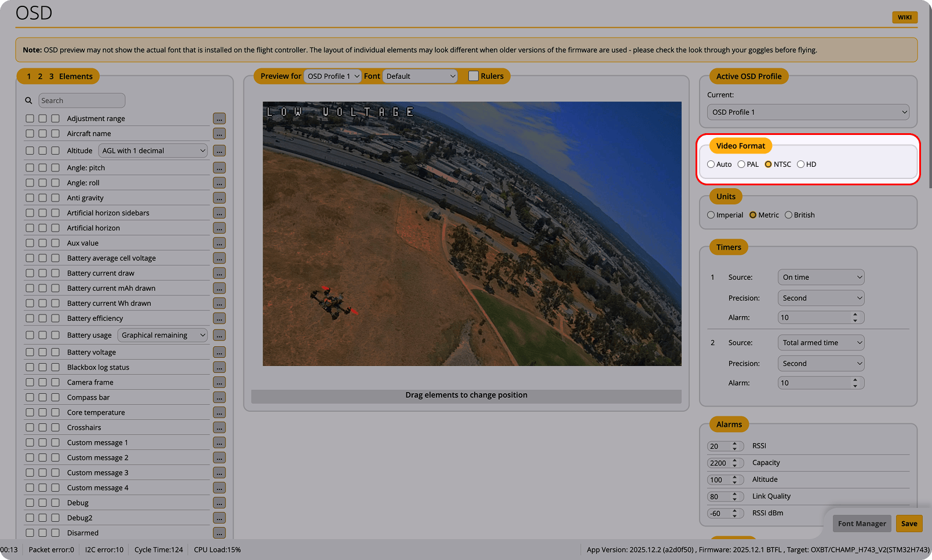Open options button for Artificial horizon sidebars
Viewport: 932px width, 560px height.
pos(219,213)
